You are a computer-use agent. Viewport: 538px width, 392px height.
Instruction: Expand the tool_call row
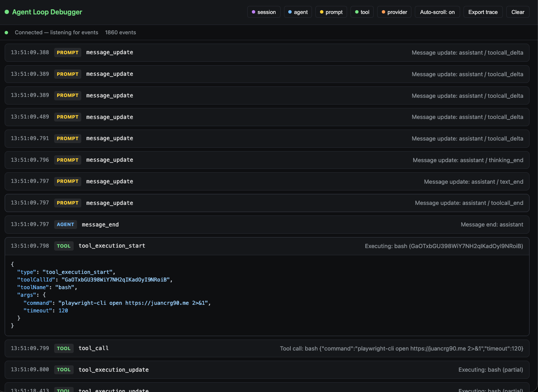(267, 348)
